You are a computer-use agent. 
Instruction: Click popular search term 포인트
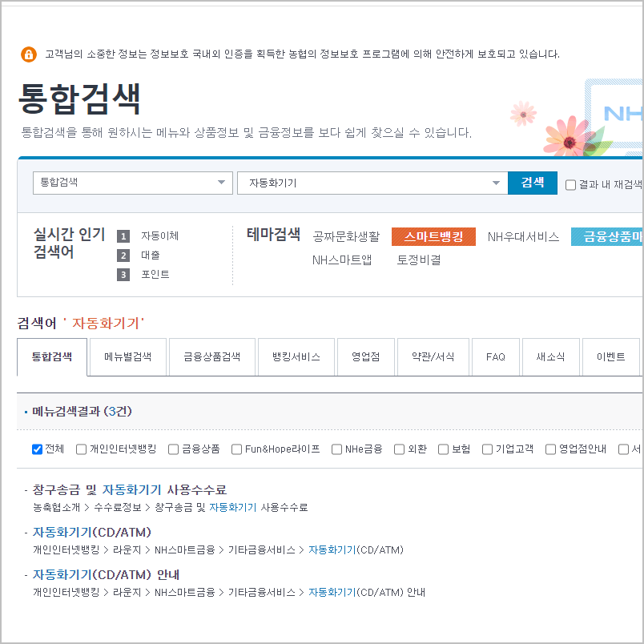pyautogui.click(x=155, y=275)
